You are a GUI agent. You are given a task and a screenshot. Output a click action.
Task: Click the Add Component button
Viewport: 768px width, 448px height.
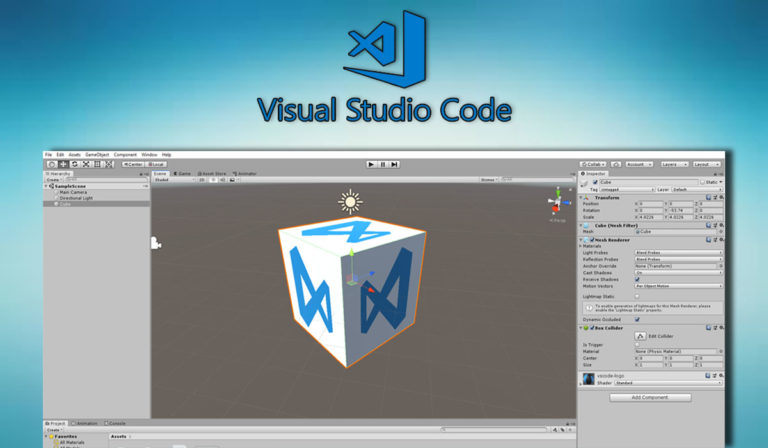[x=650, y=398]
